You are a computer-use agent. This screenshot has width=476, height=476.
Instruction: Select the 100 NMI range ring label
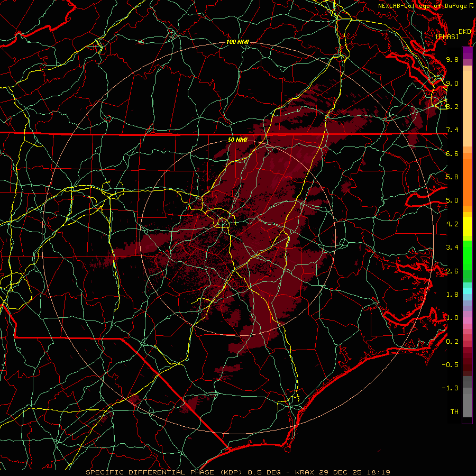tap(237, 42)
